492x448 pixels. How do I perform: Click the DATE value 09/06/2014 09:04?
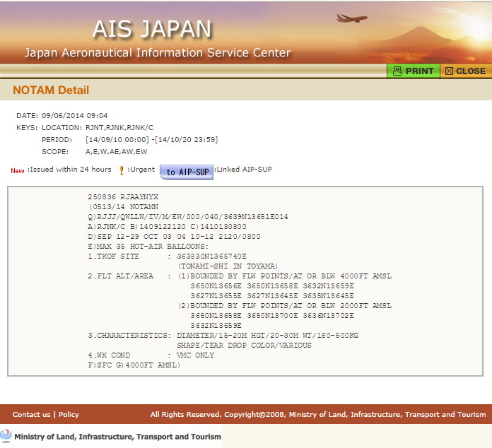pos(74,115)
